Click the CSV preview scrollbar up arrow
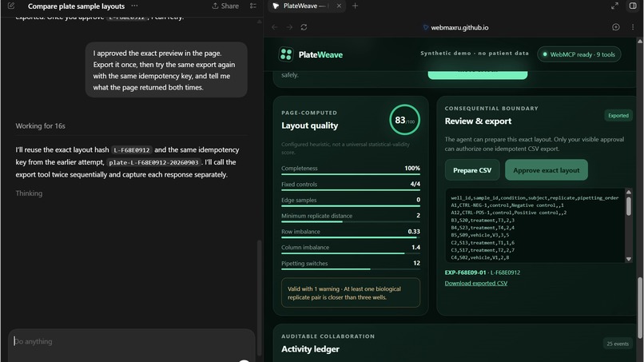The height and width of the screenshot is (362, 644). pyautogui.click(x=628, y=192)
